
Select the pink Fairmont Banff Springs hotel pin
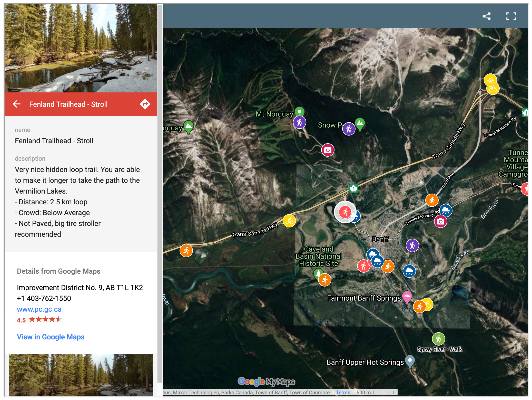tap(407, 297)
